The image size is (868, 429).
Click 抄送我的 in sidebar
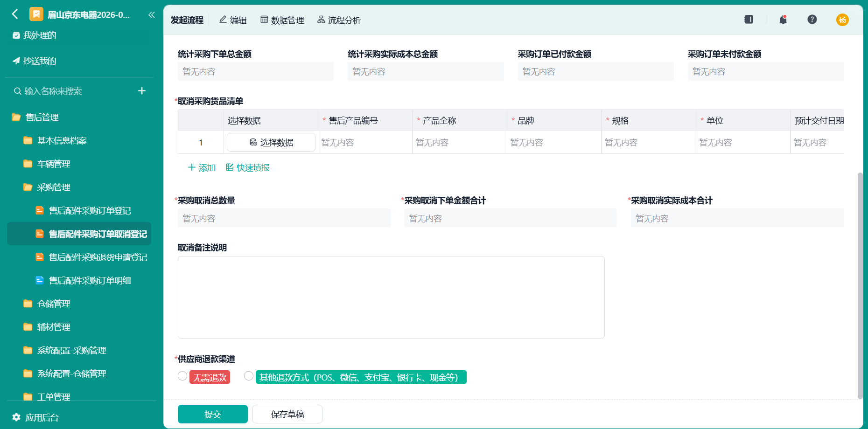40,61
